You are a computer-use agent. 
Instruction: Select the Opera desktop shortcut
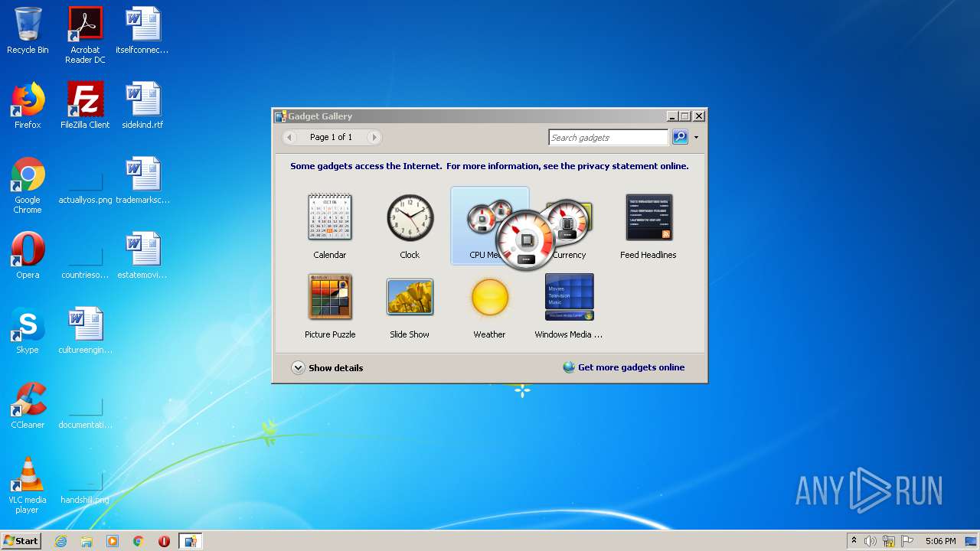pos(28,256)
